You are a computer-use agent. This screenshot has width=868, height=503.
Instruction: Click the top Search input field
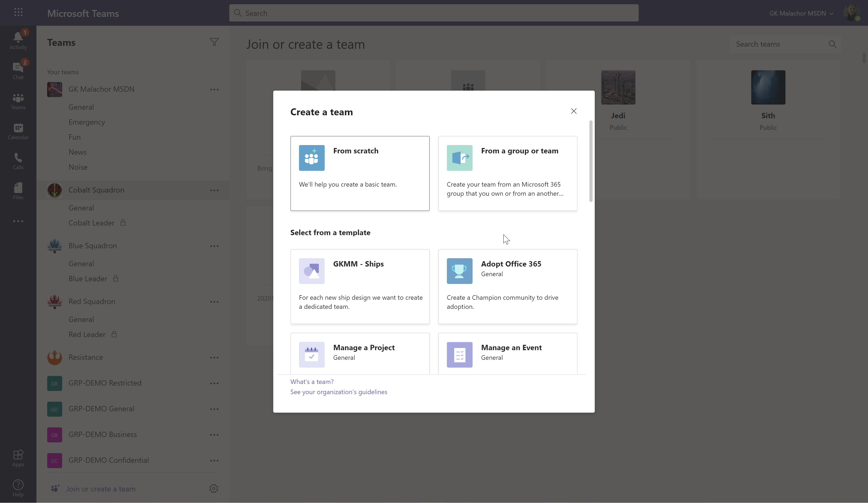pos(434,13)
